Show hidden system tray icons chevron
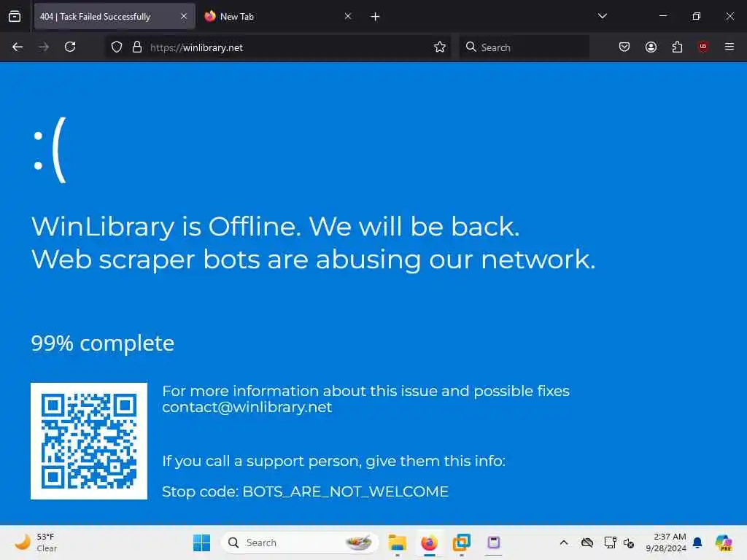The height and width of the screenshot is (560, 747). point(564,542)
